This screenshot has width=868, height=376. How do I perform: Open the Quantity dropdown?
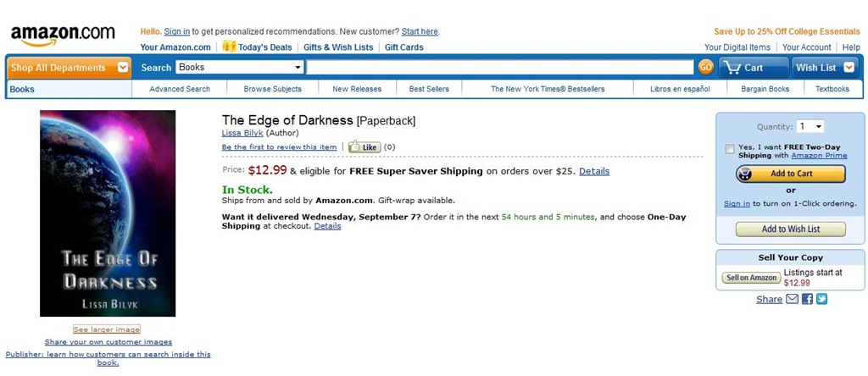pyautogui.click(x=811, y=126)
